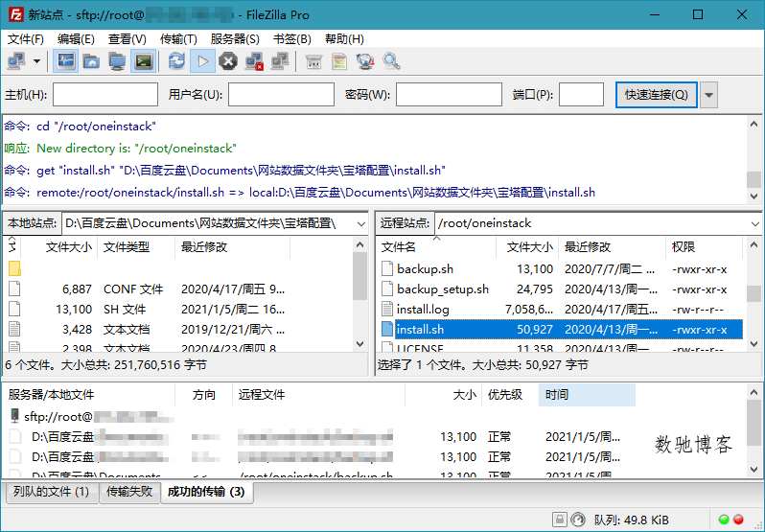Click the FileZilla title bar icon
This screenshot has height=532, width=765.
point(16,14)
